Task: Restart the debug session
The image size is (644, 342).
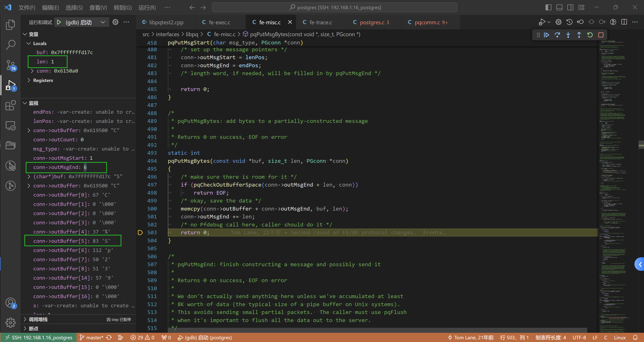Action: [590, 35]
